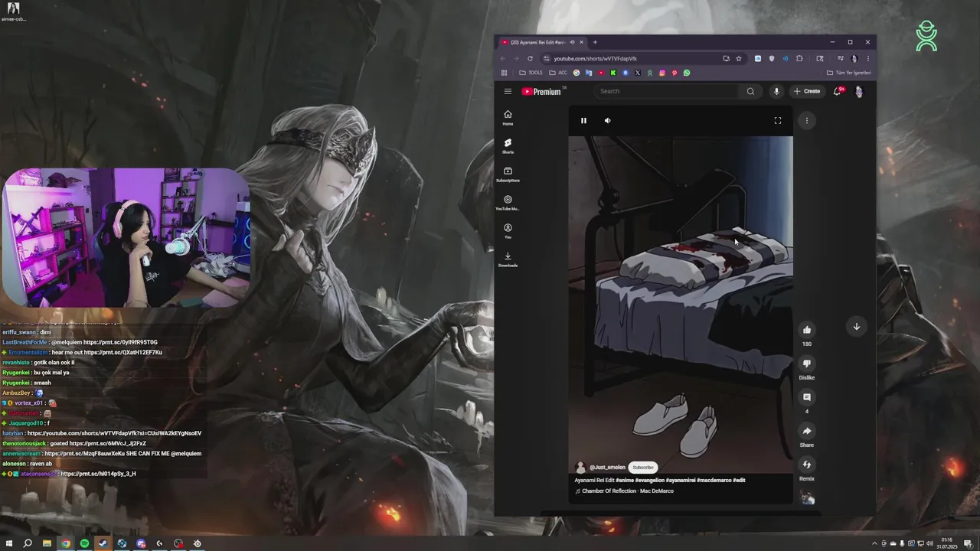This screenshot has height=551, width=980.
Task: Open the Kick bookmark
Action: point(613,73)
